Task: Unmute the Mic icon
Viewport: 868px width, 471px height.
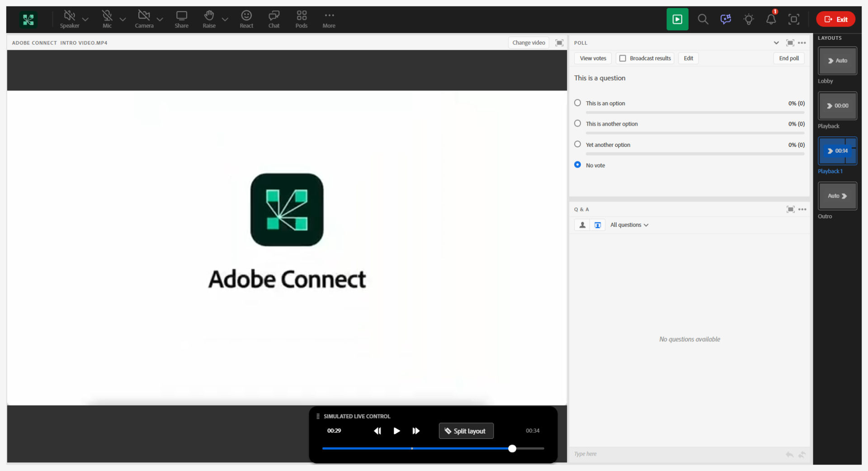Action: 107,16
